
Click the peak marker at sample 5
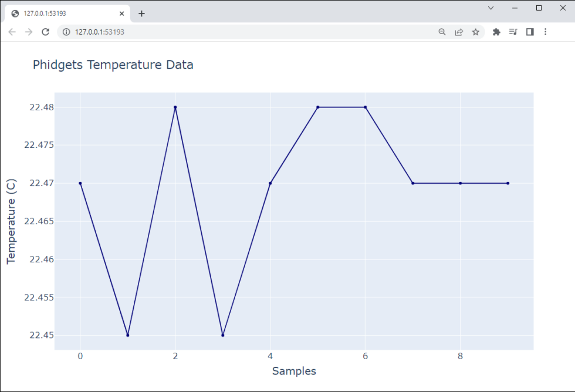click(317, 107)
